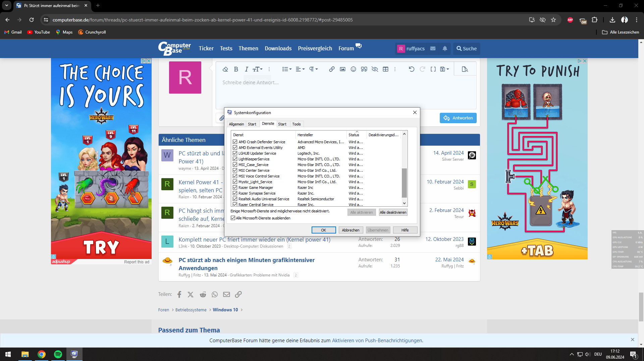
Task: Open the smilies picker in editor
Action: pos(353,69)
